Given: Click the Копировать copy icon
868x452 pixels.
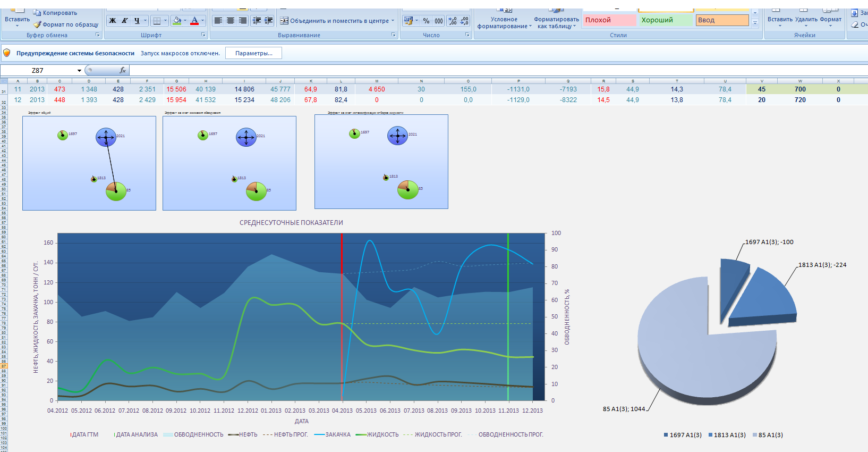Looking at the screenshot, I should pyautogui.click(x=37, y=13).
